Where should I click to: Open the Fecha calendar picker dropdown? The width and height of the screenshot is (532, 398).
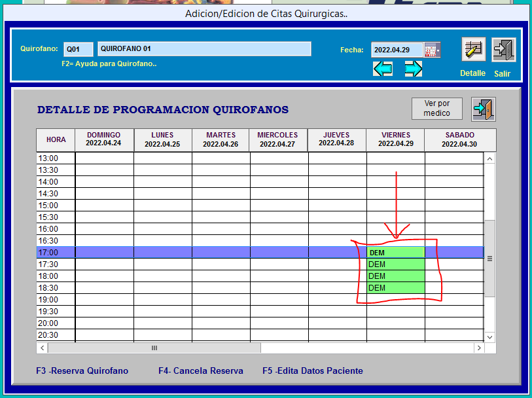pos(433,50)
